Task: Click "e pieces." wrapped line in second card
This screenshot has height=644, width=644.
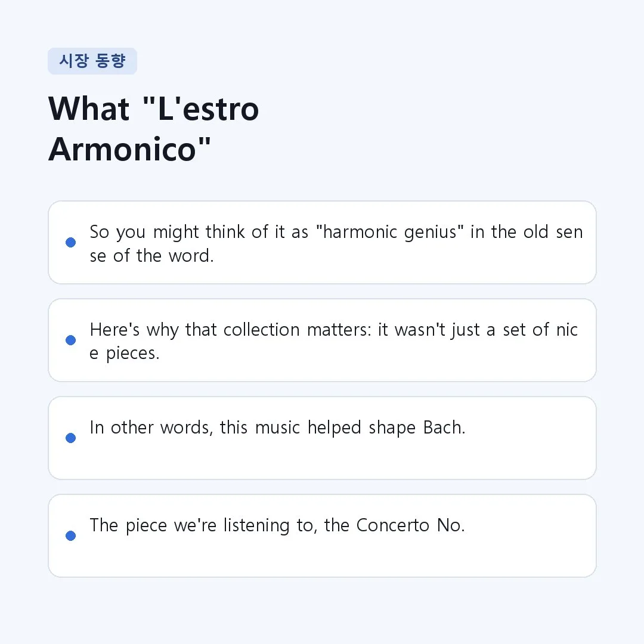Action: click(125, 354)
